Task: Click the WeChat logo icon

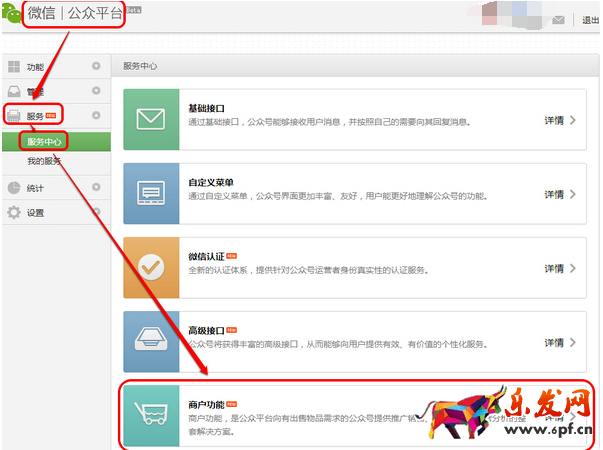Action: tap(12, 14)
